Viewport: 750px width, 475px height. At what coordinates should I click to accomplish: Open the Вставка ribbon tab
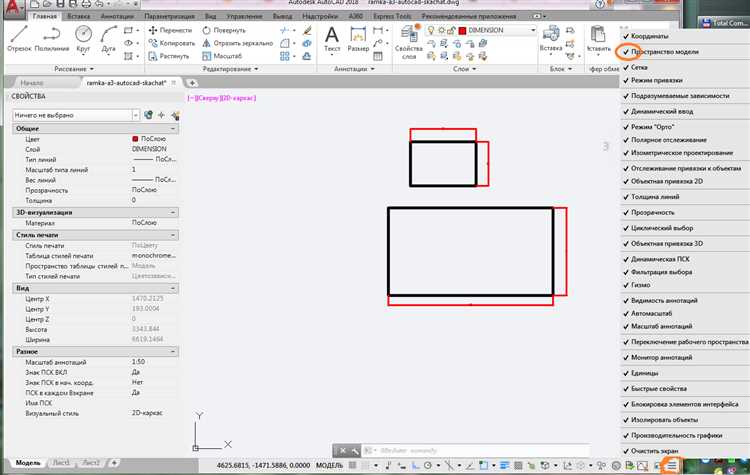pyautogui.click(x=78, y=16)
